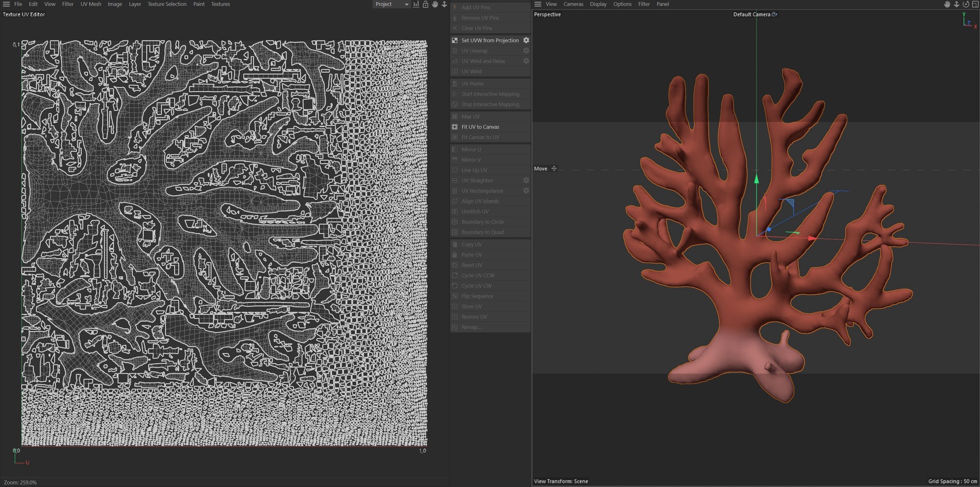Click Fit UV to Canvas
Screen dimensions: 980x487
(490, 127)
